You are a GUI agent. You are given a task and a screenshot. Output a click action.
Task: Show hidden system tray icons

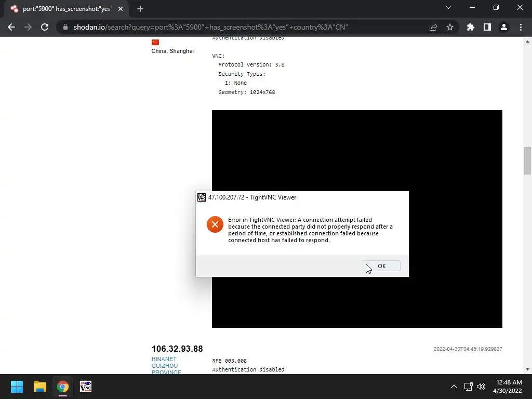(454, 387)
